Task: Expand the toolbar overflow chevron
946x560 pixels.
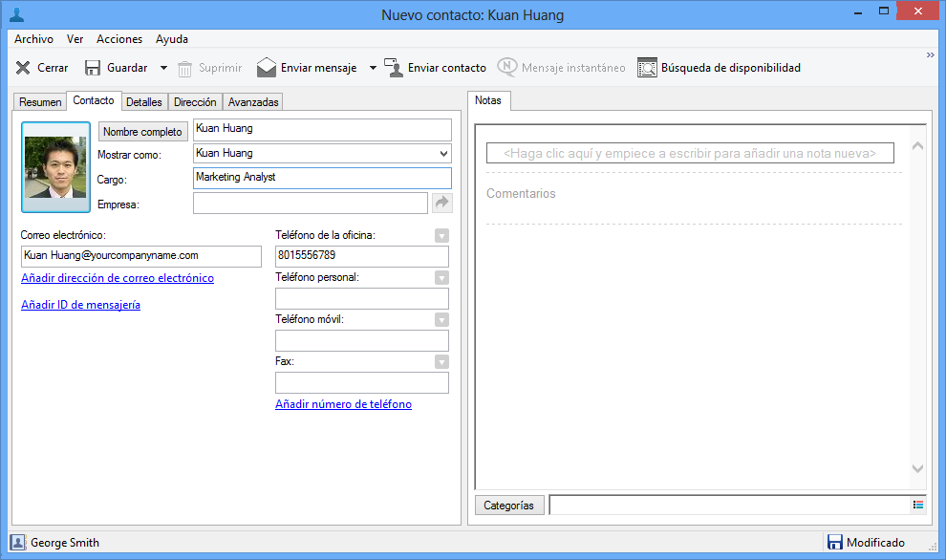Action: (931, 54)
